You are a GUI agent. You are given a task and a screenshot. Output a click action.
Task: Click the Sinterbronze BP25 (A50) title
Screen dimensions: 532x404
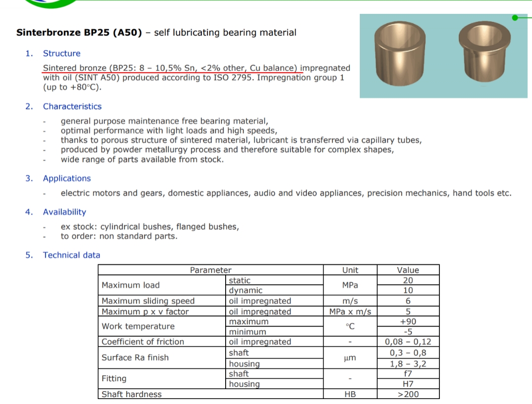[x=79, y=33]
